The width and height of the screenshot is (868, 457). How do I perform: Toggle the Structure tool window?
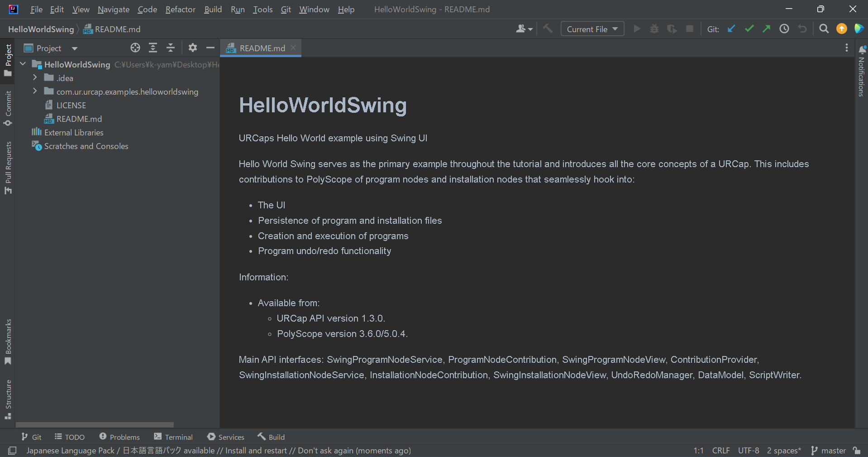pos(8,399)
